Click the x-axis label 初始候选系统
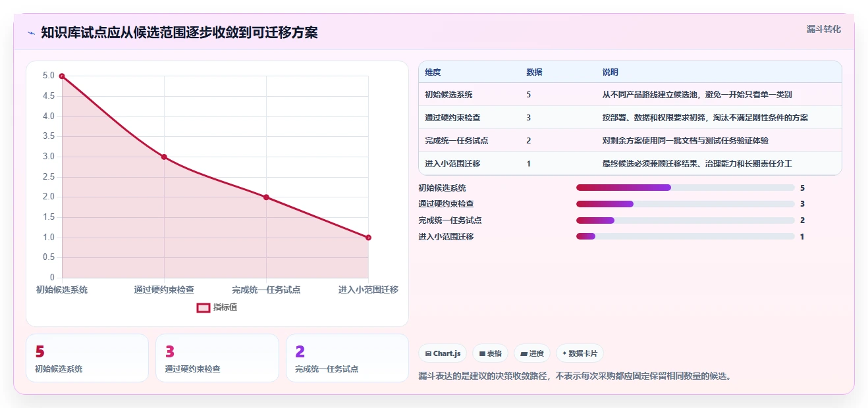Image resolution: width=868 pixels, height=408 pixels. pos(62,290)
